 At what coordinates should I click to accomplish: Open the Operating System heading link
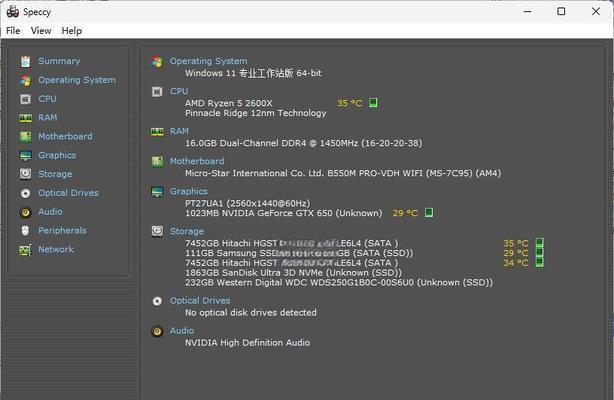(209, 61)
